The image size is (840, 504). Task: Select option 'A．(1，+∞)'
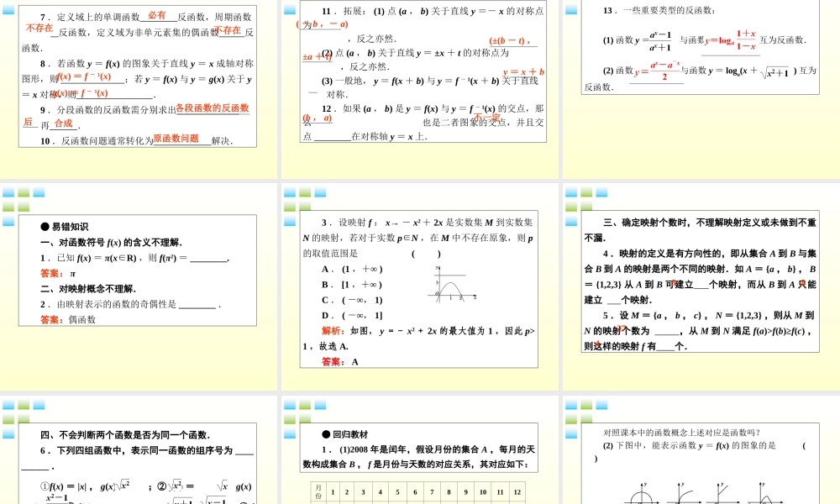[x=352, y=269]
